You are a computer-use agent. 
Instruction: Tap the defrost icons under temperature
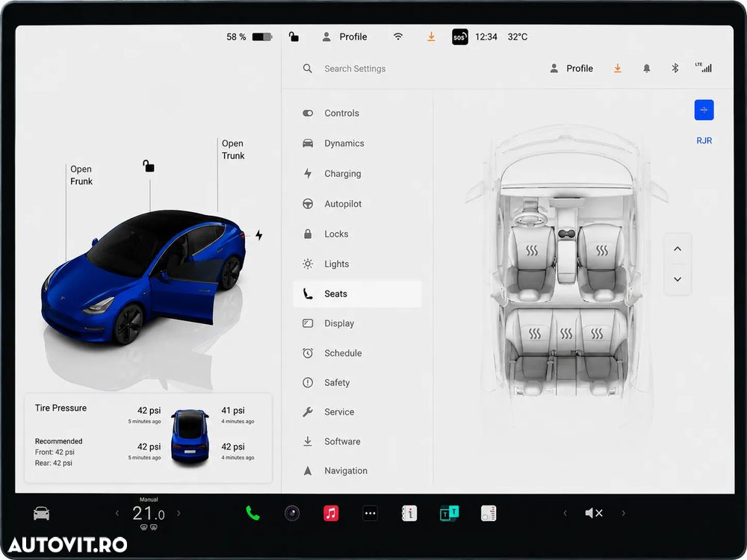[x=149, y=528]
